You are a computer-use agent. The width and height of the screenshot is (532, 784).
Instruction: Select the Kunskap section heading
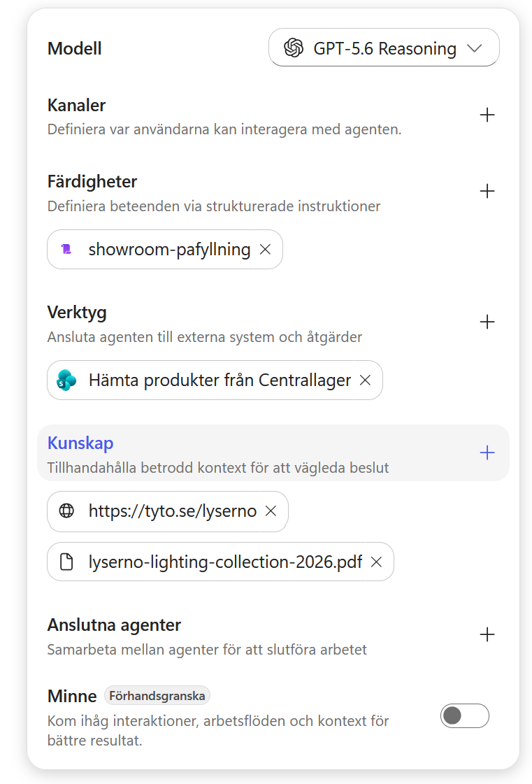[80, 443]
